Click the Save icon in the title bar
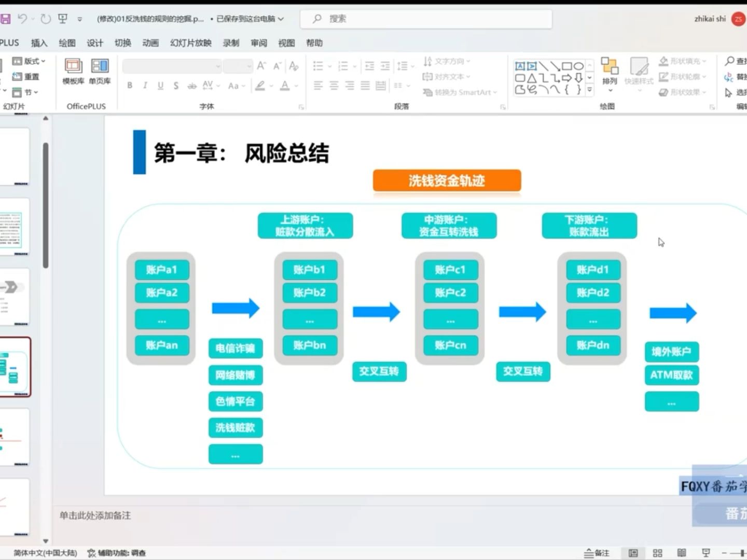The height and width of the screenshot is (560, 747). point(5,19)
